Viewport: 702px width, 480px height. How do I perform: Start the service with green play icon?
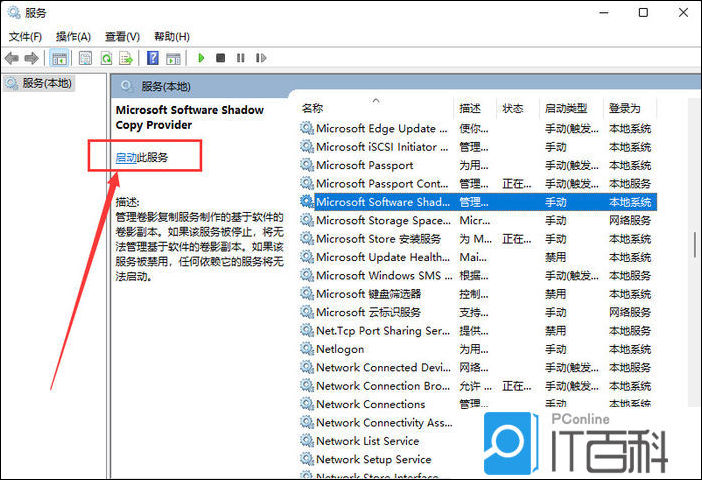(x=201, y=58)
